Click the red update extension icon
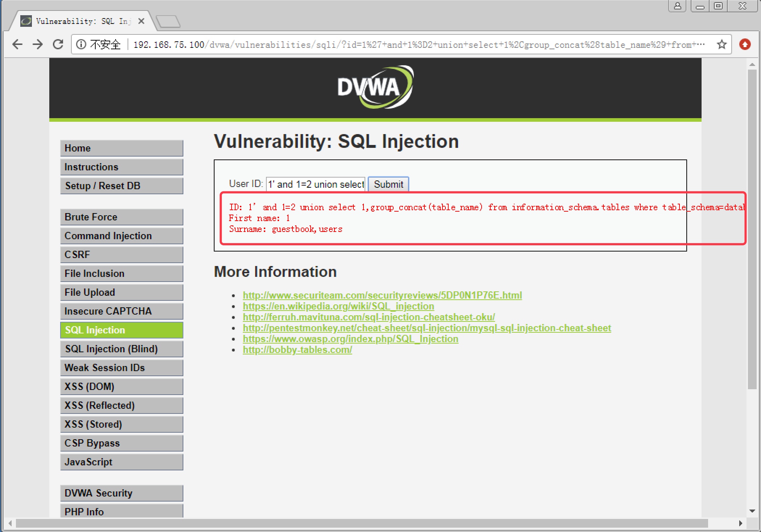This screenshot has width=761, height=532. point(745,45)
